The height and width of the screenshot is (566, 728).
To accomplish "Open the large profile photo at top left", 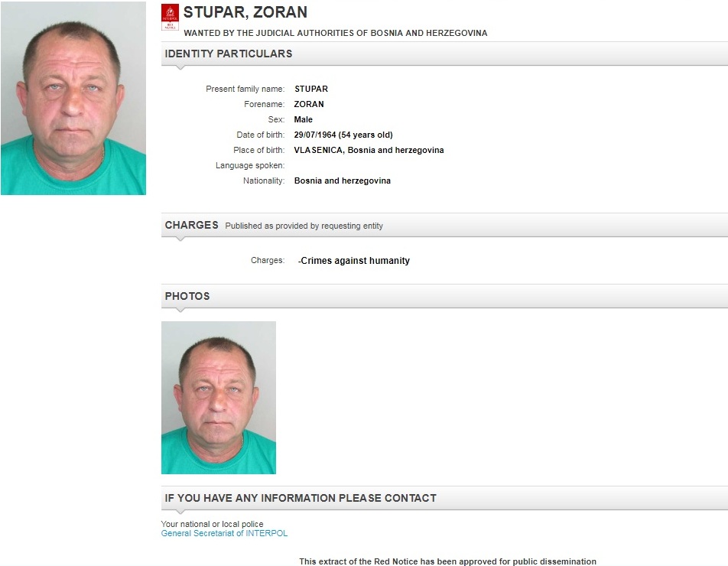I will (73, 98).
